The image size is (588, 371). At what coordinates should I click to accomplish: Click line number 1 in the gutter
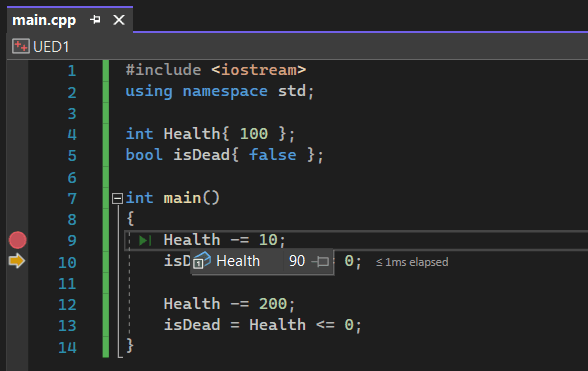click(x=72, y=71)
